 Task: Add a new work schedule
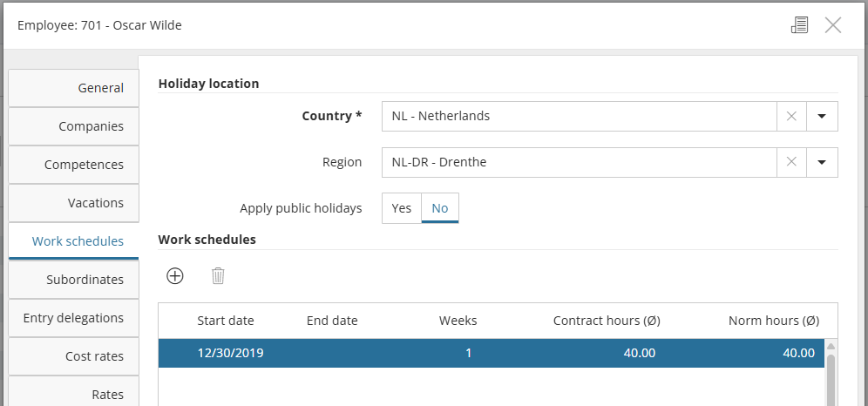point(175,275)
